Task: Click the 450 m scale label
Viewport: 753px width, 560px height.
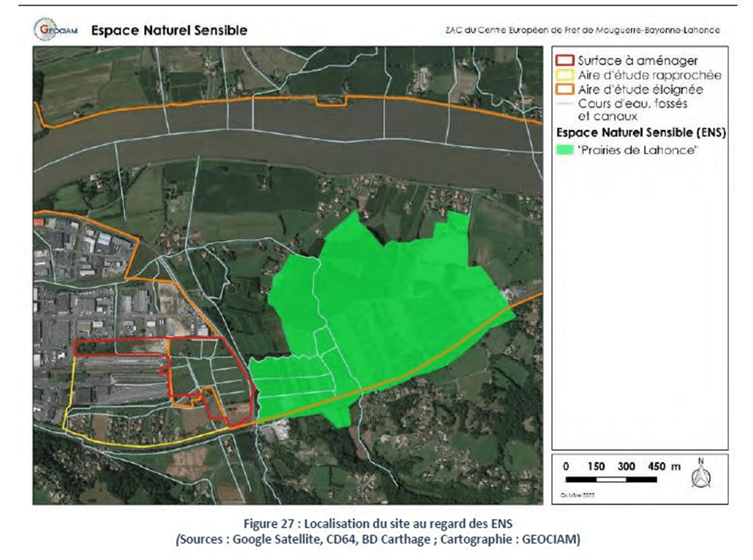Action: pyautogui.click(x=657, y=466)
